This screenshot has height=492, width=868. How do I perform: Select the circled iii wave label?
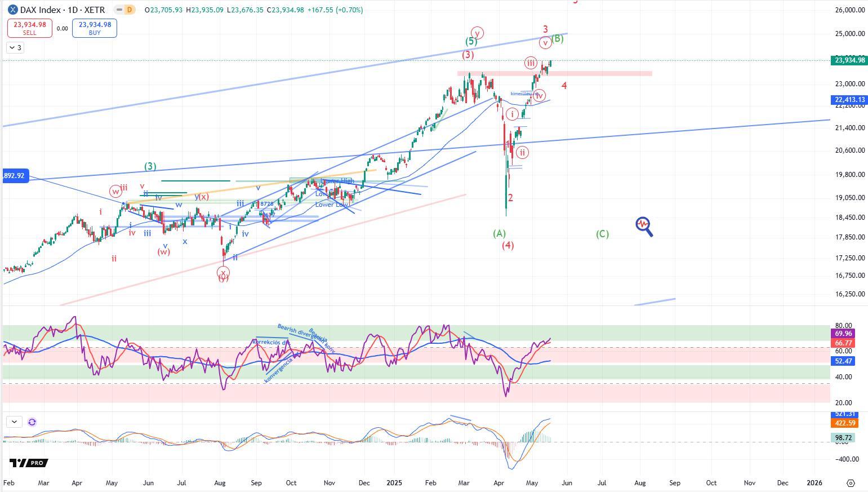(531, 63)
